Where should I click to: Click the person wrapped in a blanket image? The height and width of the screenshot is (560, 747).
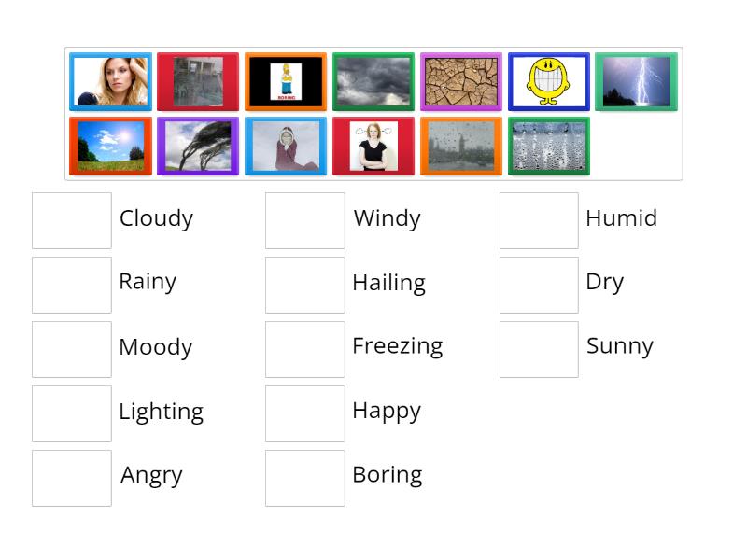pyautogui.click(x=286, y=147)
